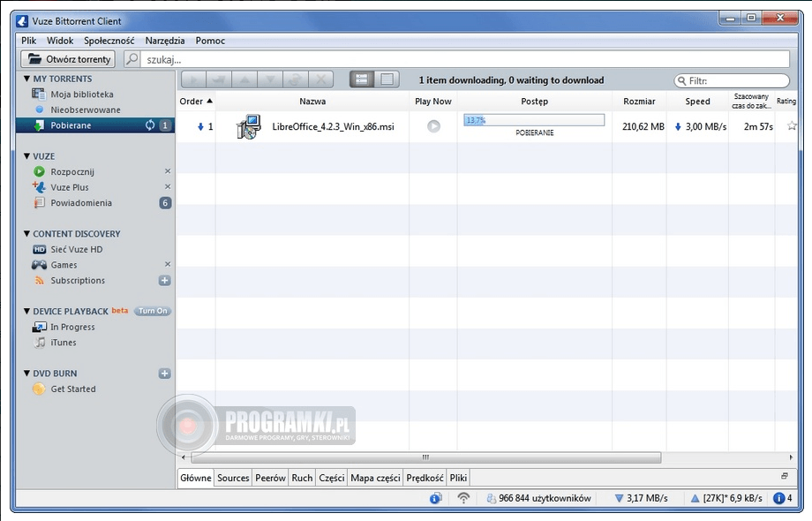This screenshot has width=812, height=521.
Task: Add a new Subscriptions entry with plus
Action: pyautogui.click(x=165, y=280)
